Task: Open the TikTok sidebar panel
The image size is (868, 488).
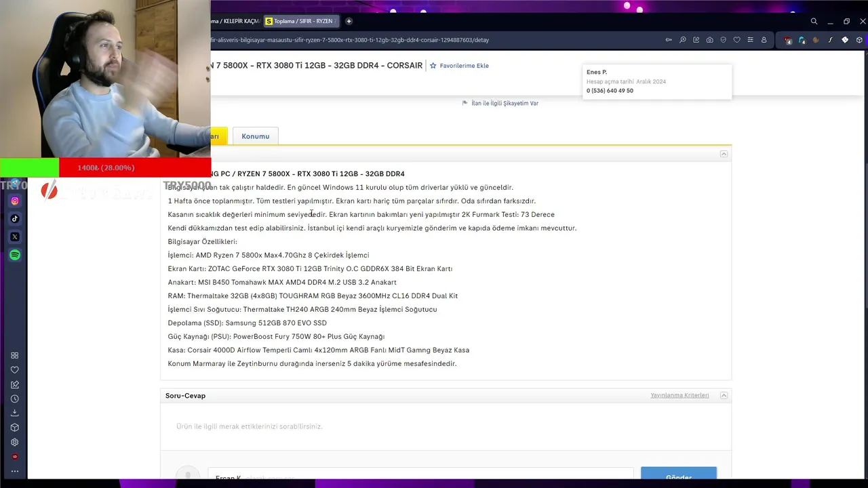Action: [15, 219]
